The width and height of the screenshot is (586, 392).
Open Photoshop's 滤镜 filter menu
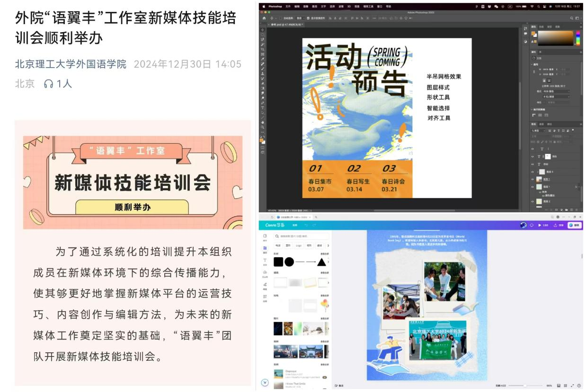point(341,6)
